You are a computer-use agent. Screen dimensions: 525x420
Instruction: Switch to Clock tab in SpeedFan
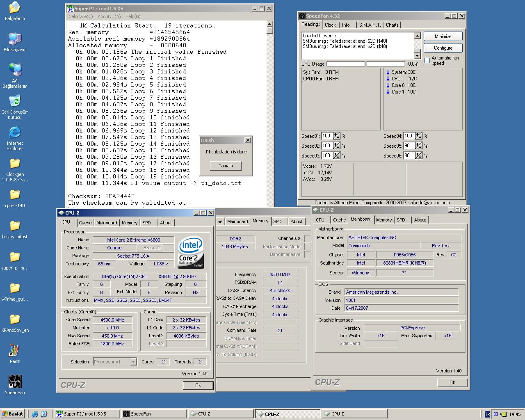pyautogui.click(x=330, y=25)
